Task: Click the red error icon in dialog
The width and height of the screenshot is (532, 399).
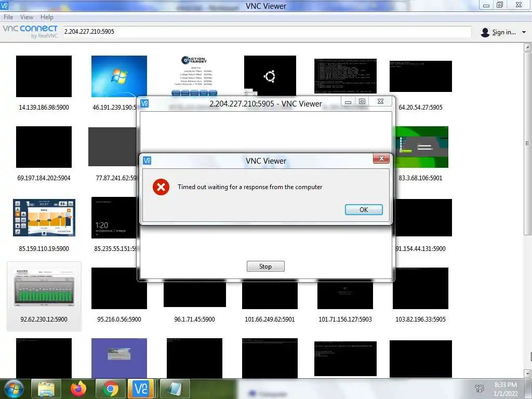Action: pyautogui.click(x=161, y=187)
